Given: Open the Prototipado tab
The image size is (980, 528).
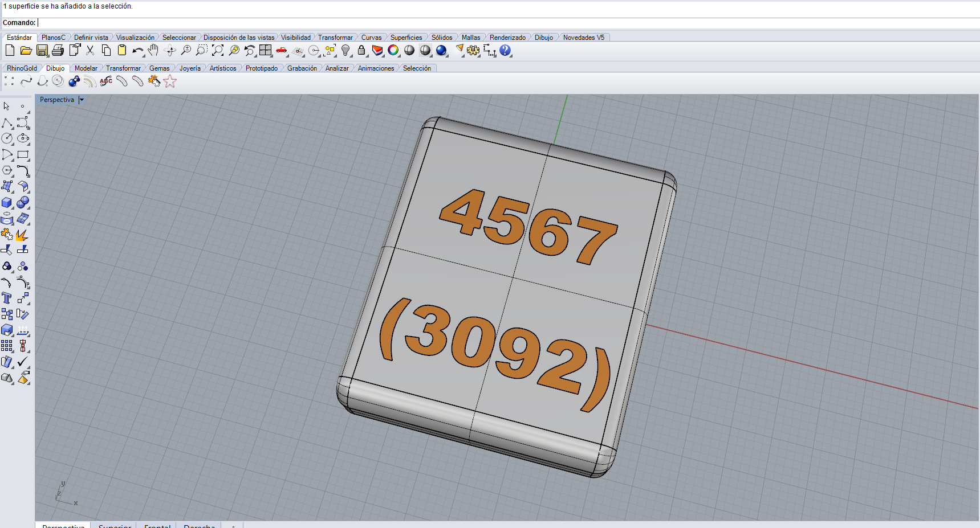Looking at the screenshot, I should (262, 68).
